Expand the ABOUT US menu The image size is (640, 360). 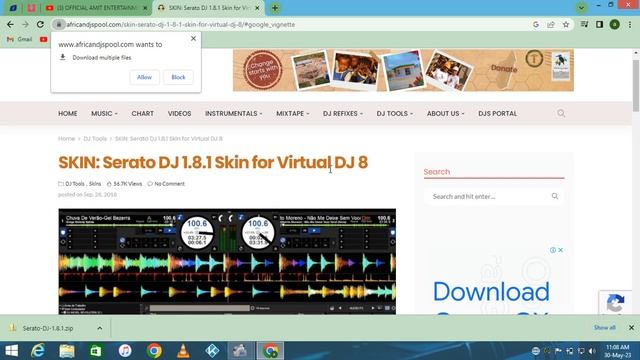[445, 113]
